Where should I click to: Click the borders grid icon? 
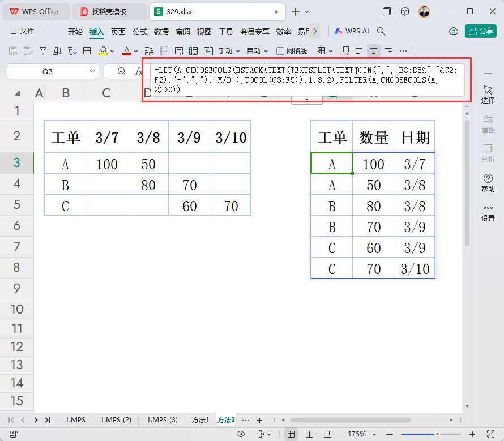[87, 51]
